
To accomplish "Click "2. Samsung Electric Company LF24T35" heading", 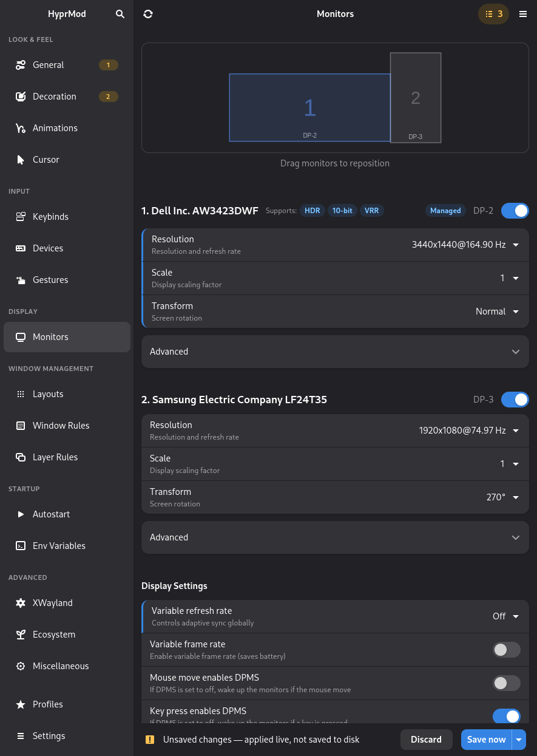I will click(x=234, y=400).
